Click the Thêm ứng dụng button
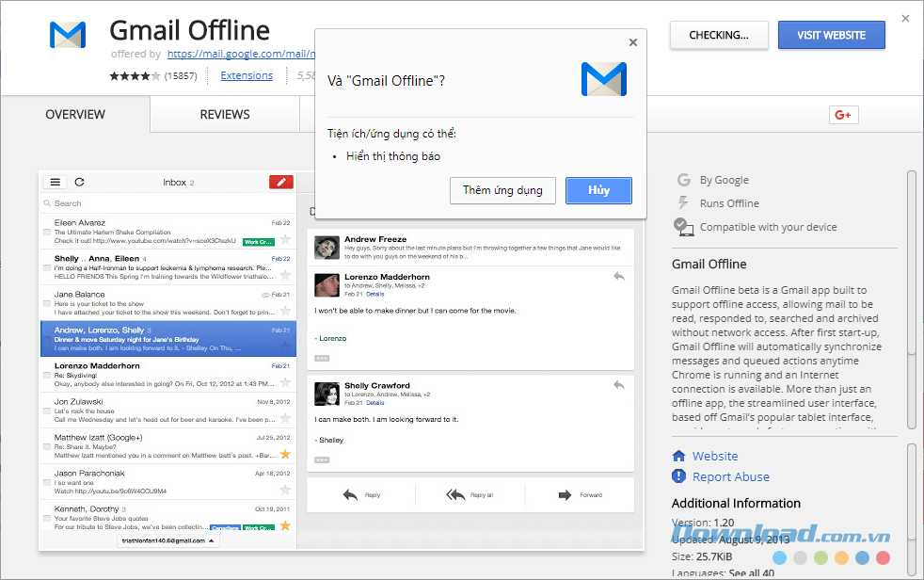This screenshot has height=580, width=924. (502, 189)
